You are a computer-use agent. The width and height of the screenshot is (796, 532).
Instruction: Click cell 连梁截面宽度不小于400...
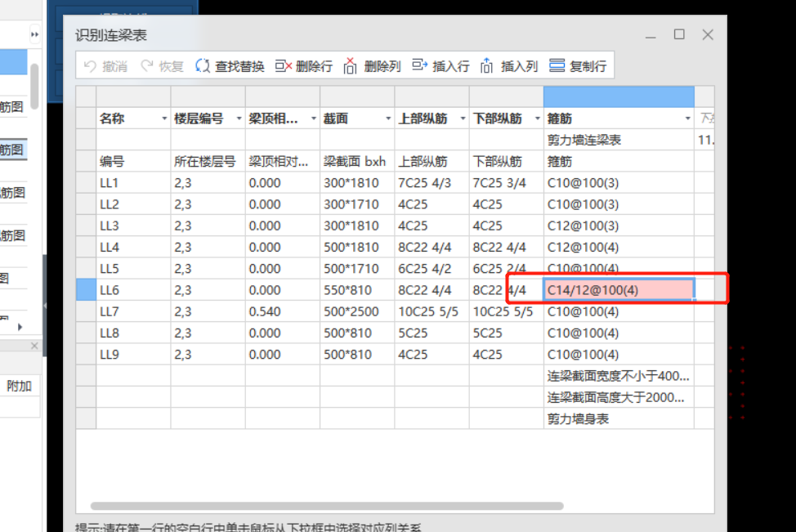click(x=619, y=376)
